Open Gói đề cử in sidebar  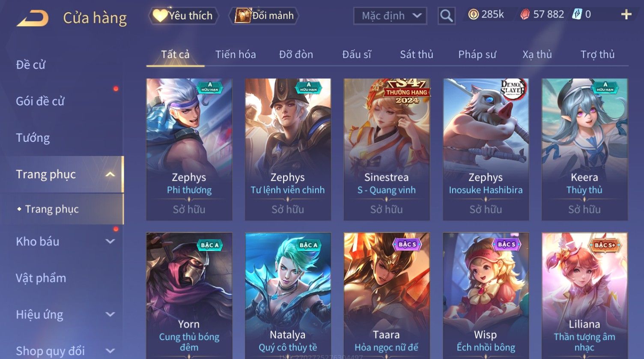coord(40,101)
